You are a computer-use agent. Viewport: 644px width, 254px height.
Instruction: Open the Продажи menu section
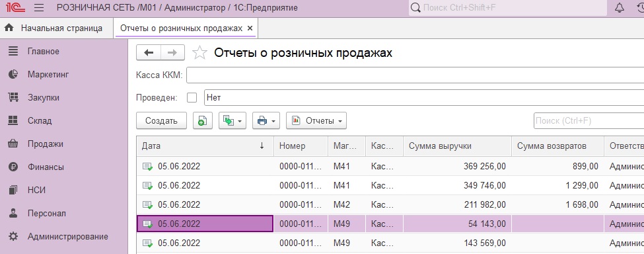45,144
